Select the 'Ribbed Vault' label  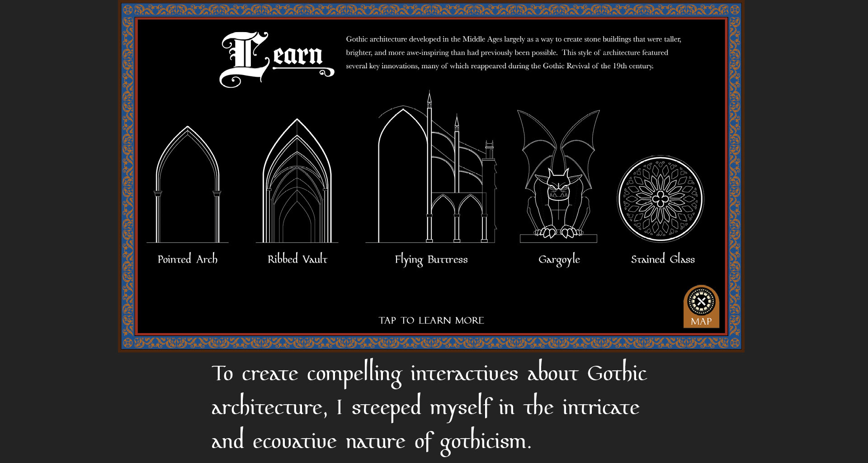click(297, 259)
